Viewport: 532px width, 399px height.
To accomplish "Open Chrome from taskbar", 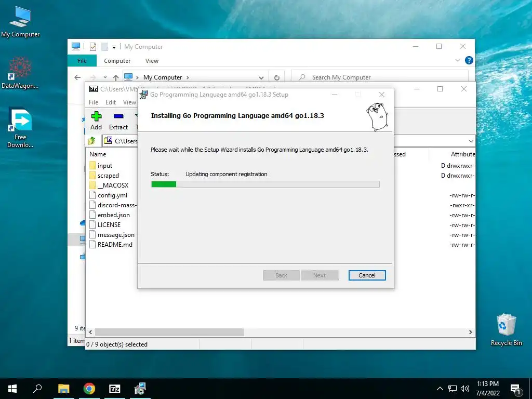I will point(89,389).
